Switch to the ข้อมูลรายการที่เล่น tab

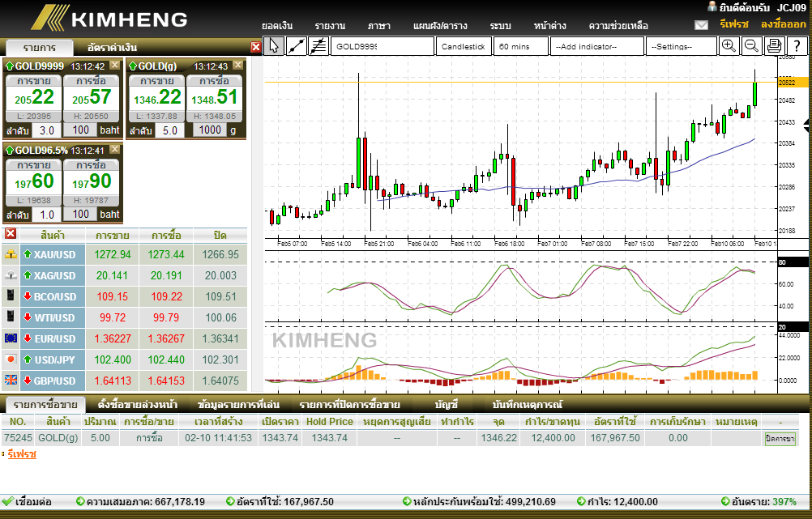[238, 405]
